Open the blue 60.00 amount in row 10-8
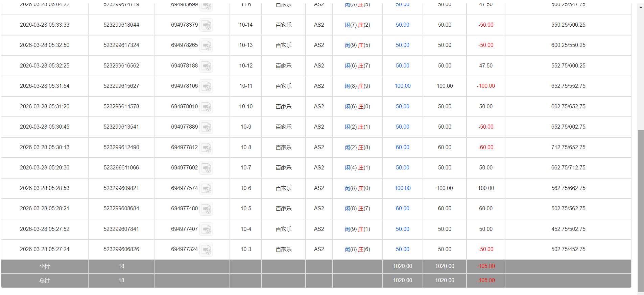This screenshot has height=295, width=644. [x=402, y=147]
